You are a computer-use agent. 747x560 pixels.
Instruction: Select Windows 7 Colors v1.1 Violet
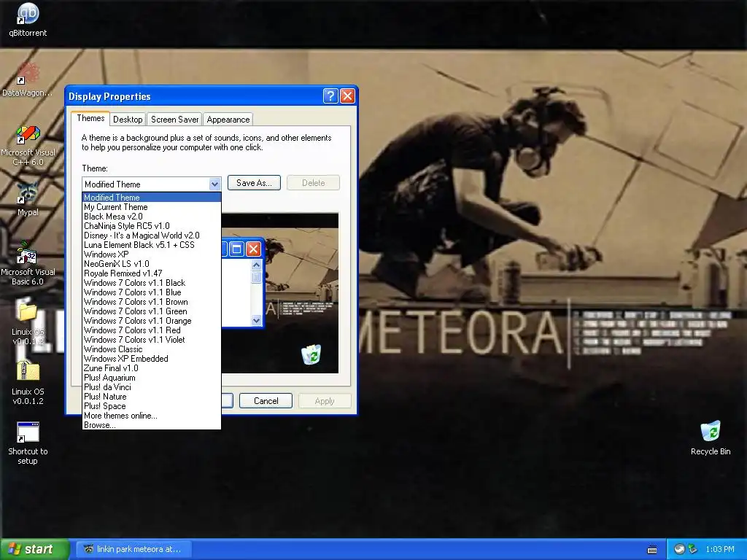[x=152, y=340]
